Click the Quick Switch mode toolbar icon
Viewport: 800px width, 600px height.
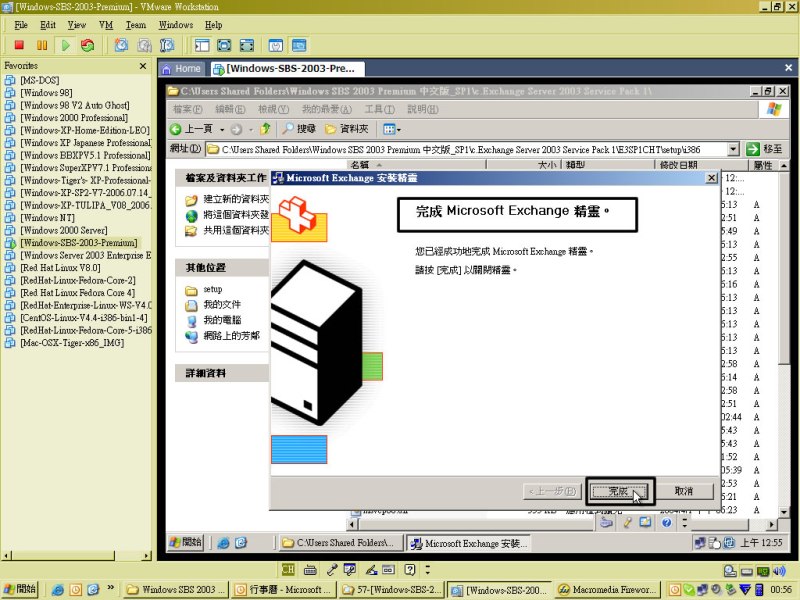coord(246,45)
